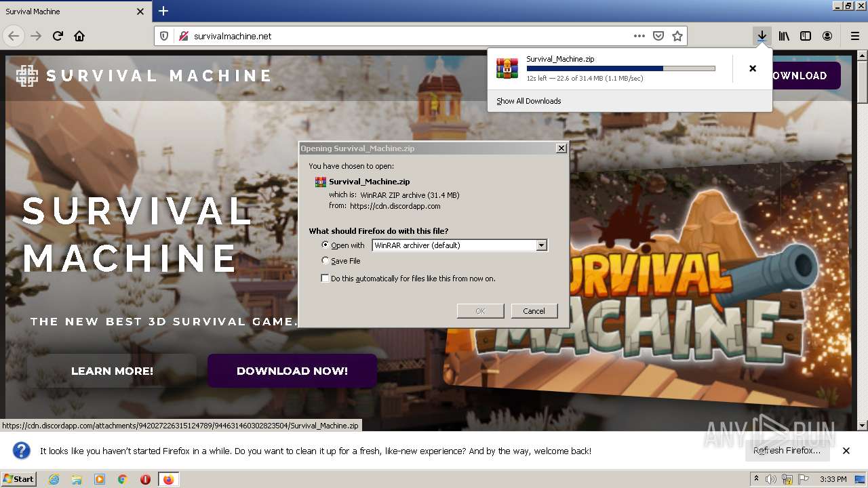Launch Internet Explorer from taskbar
868x488 pixels.
[x=54, y=479]
